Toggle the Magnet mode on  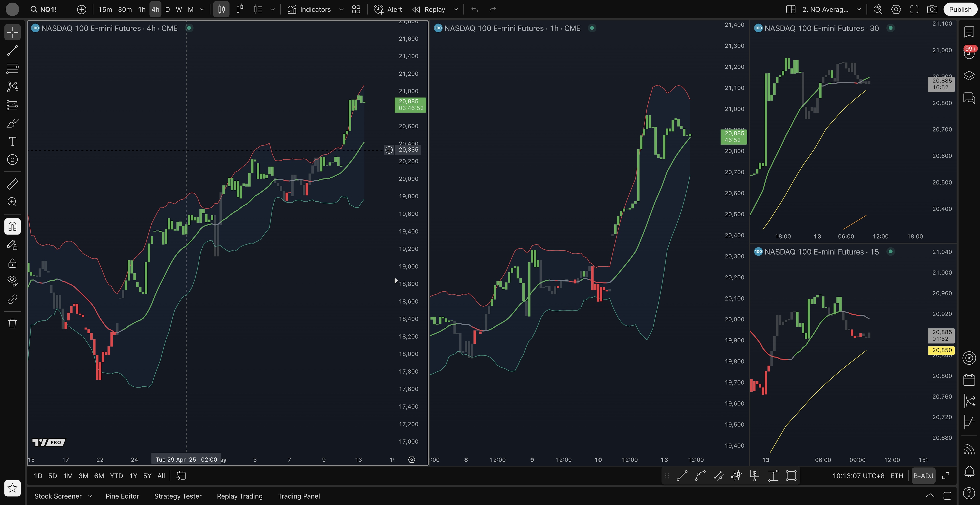(12, 227)
